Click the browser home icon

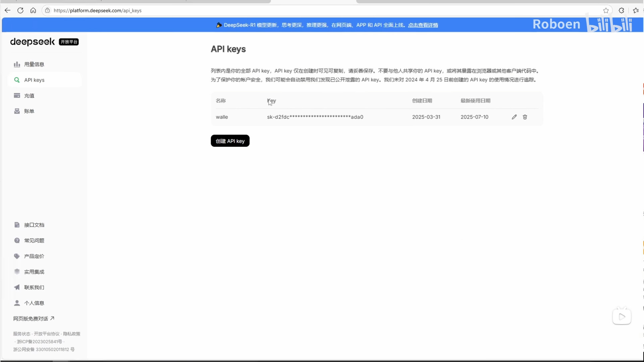33,10
